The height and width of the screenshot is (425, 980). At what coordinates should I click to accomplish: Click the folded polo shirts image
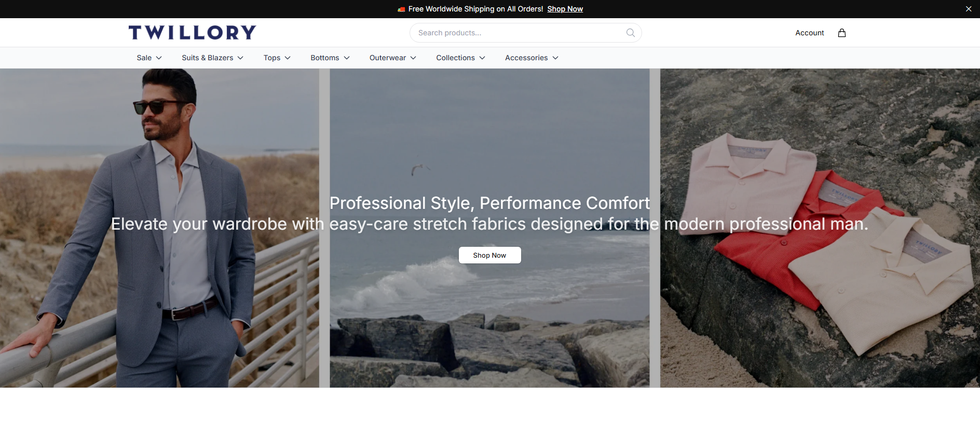click(820, 228)
